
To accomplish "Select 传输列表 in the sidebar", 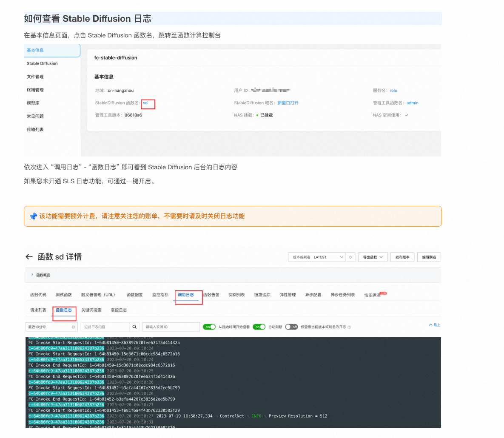I will pyautogui.click(x=35, y=130).
